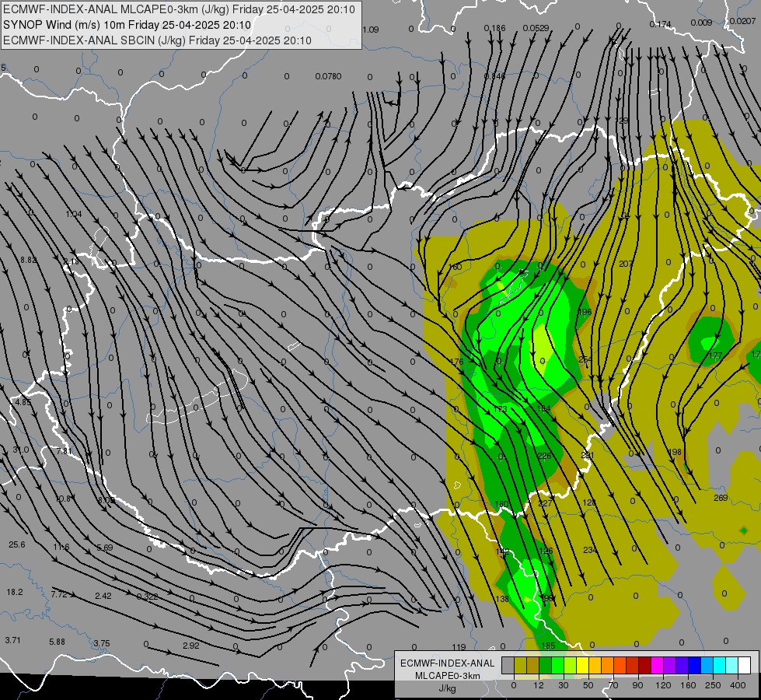761x700 pixels.
Task: Click the bright green legend swatch
Action: click(x=557, y=665)
